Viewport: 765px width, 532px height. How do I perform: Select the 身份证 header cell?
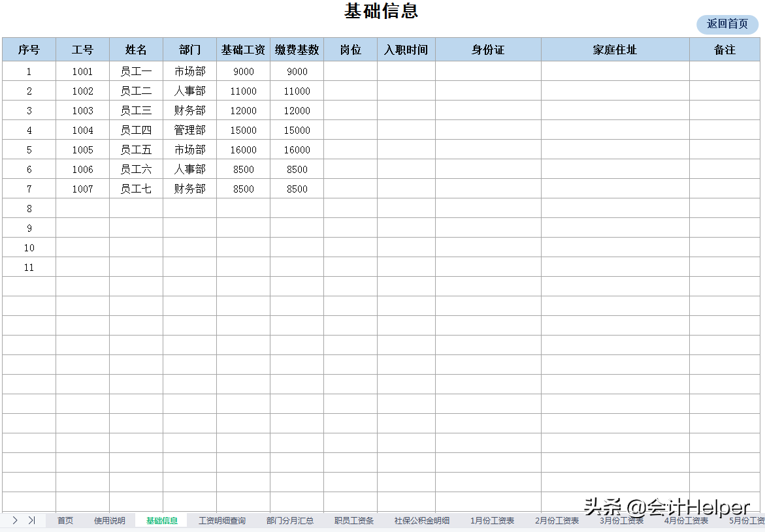point(489,50)
